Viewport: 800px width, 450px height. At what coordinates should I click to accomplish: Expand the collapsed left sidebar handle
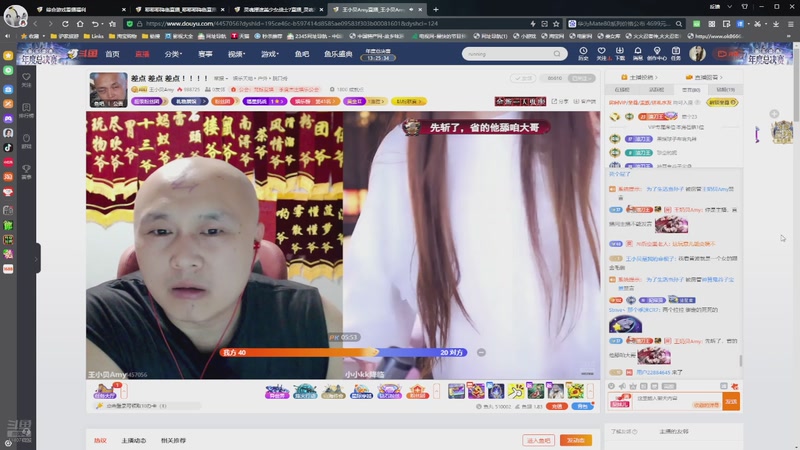pyautogui.click(x=37, y=258)
